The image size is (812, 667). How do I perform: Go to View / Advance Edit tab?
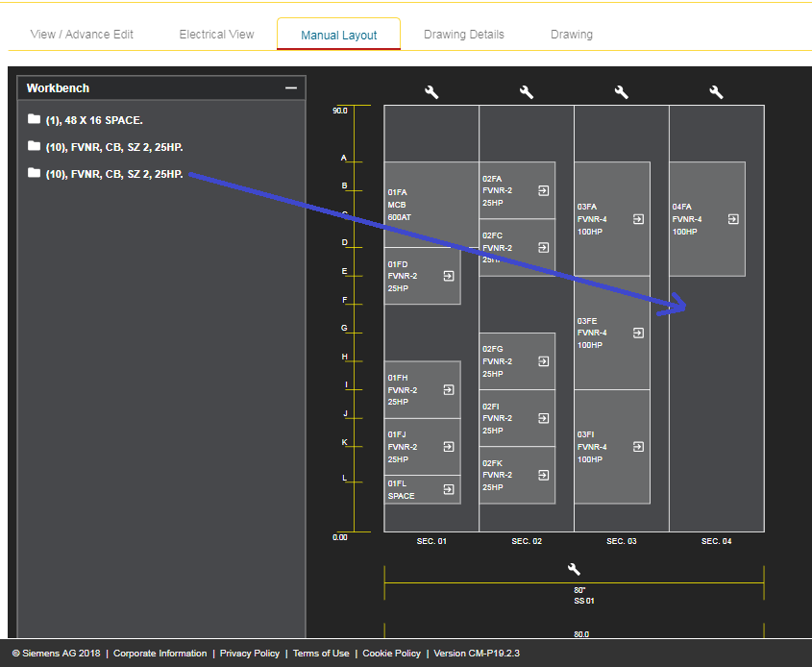[x=82, y=35]
